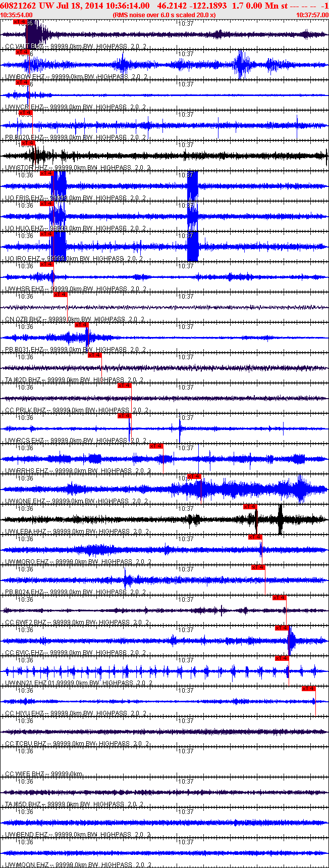Select the CC VALT BHZ trace label
This screenshot has width=329, height=868.
pyautogui.click(x=76, y=46)
